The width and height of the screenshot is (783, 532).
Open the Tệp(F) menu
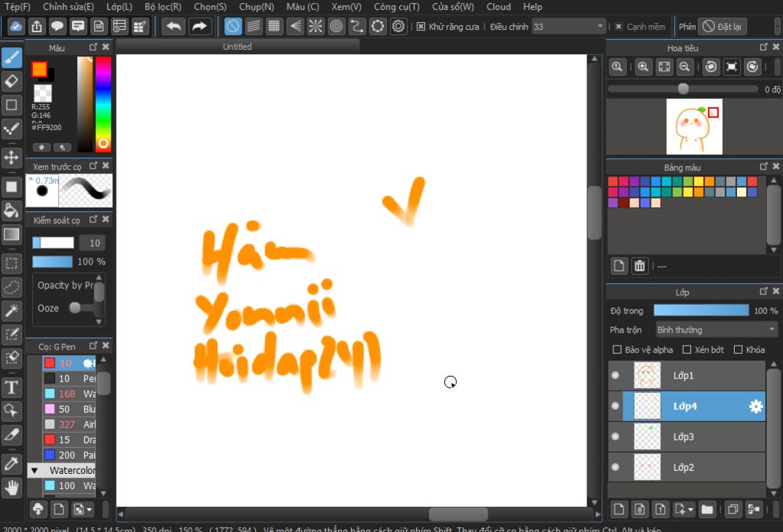[x=18, y=7]
